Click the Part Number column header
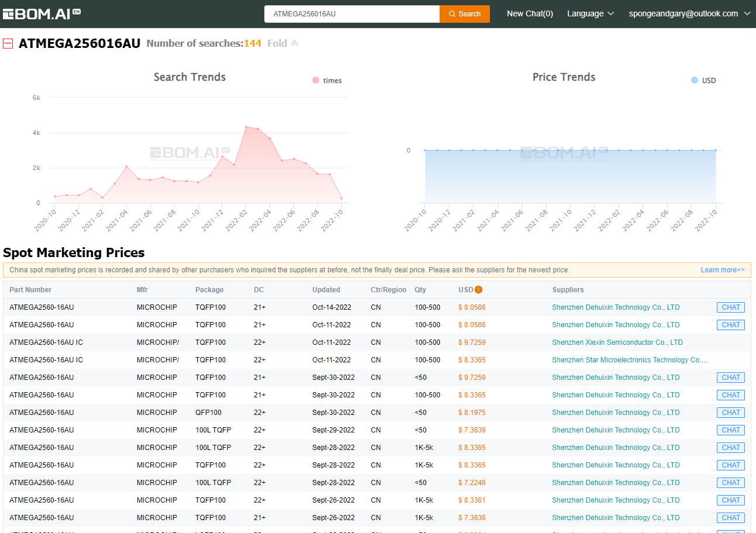Screen dimensions: 756x533 pos(30,290)
